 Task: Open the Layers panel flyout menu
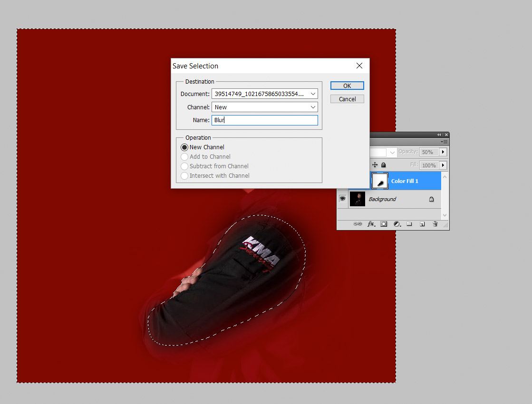[444, 142]
